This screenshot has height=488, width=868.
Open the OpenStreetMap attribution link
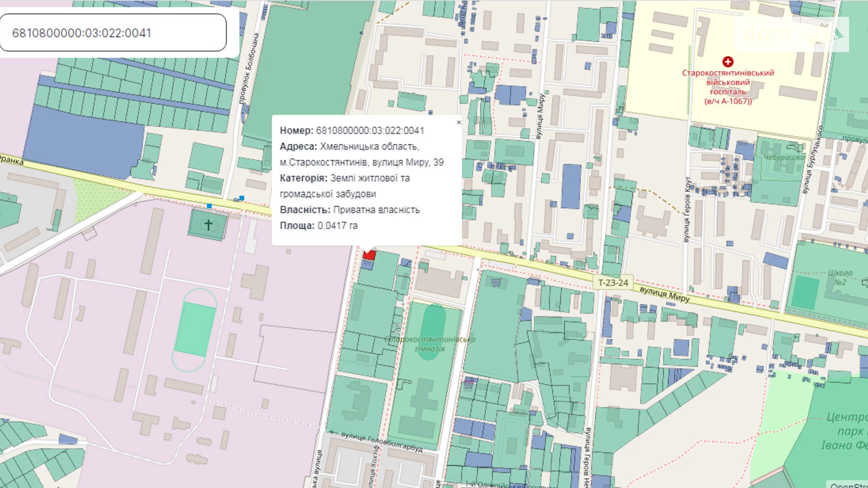(848, 485)
